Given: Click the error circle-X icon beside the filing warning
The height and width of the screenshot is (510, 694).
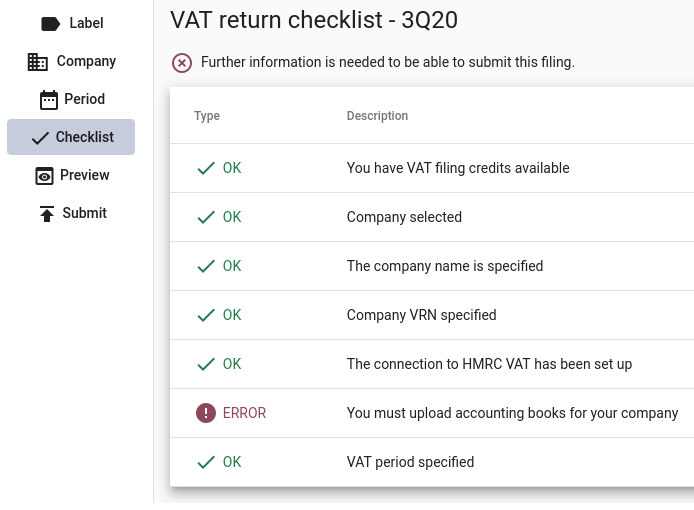Looking at the screenshot, I should point(182,63).
